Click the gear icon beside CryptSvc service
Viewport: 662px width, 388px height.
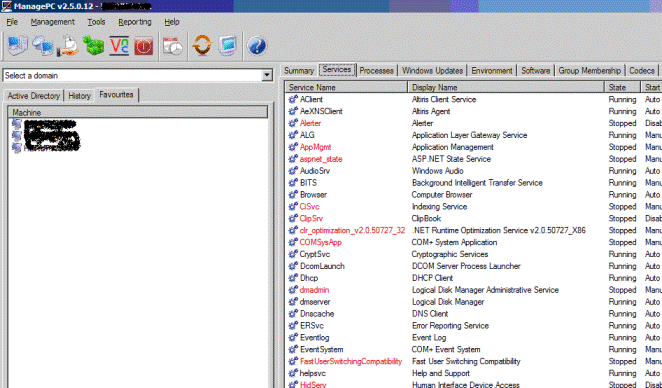293,254
